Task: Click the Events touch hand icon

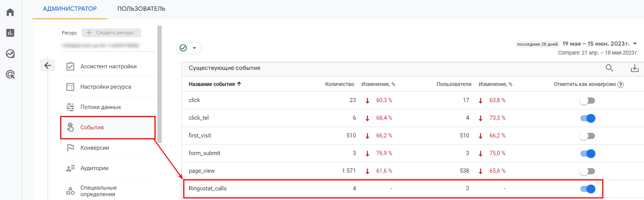Action: (x=71, y=127)
